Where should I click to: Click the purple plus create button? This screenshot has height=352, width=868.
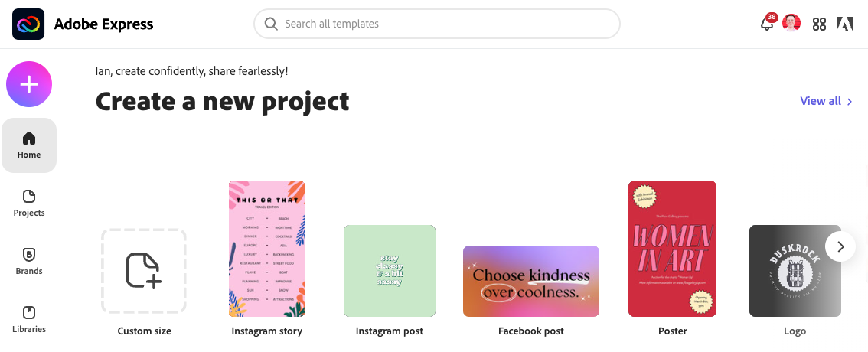pos(29,84)
